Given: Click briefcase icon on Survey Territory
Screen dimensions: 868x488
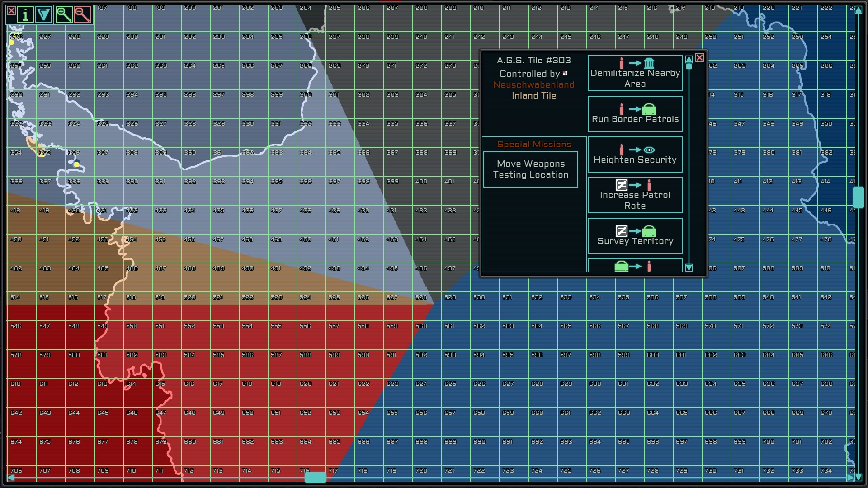Looking at the screenshot, I should click(649, 231).
